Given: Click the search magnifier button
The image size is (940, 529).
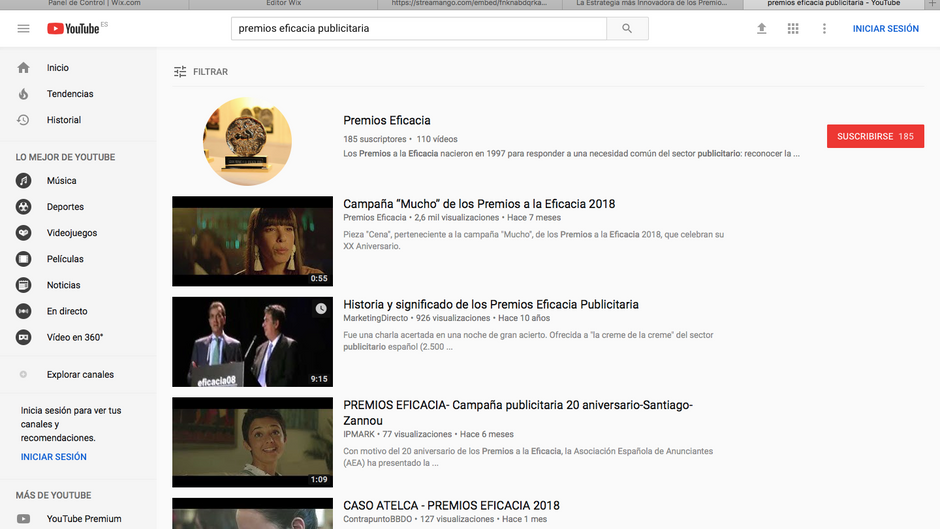Looking at the screenshot, I should 627,28.
